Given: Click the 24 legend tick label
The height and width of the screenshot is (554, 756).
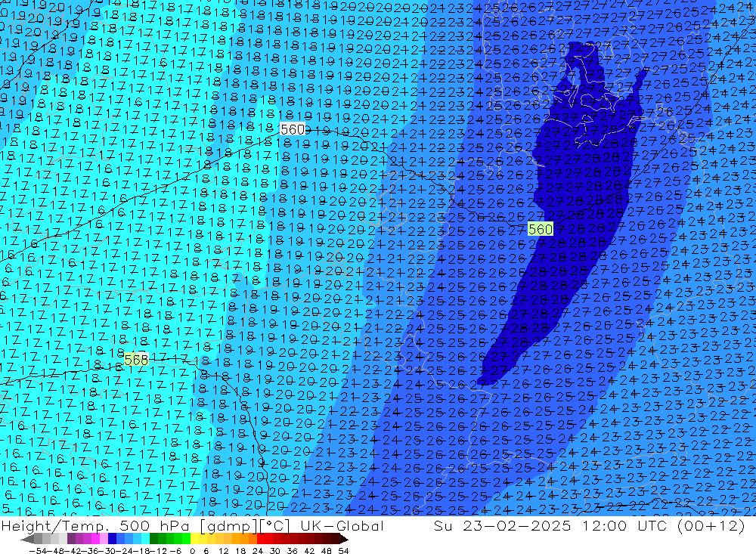Looking at the screenshot, I should click(258, 551).
